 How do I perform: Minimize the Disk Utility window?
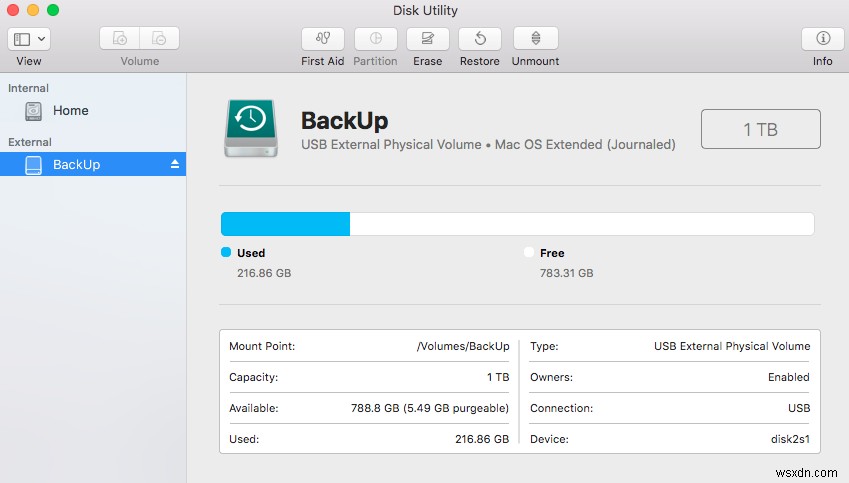point(33,10)
